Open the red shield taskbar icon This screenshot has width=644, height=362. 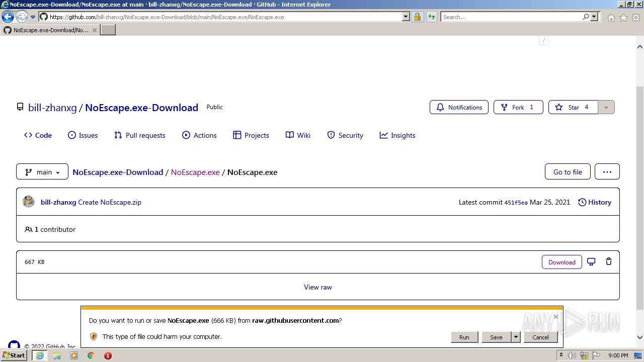[x=108, y=355]
